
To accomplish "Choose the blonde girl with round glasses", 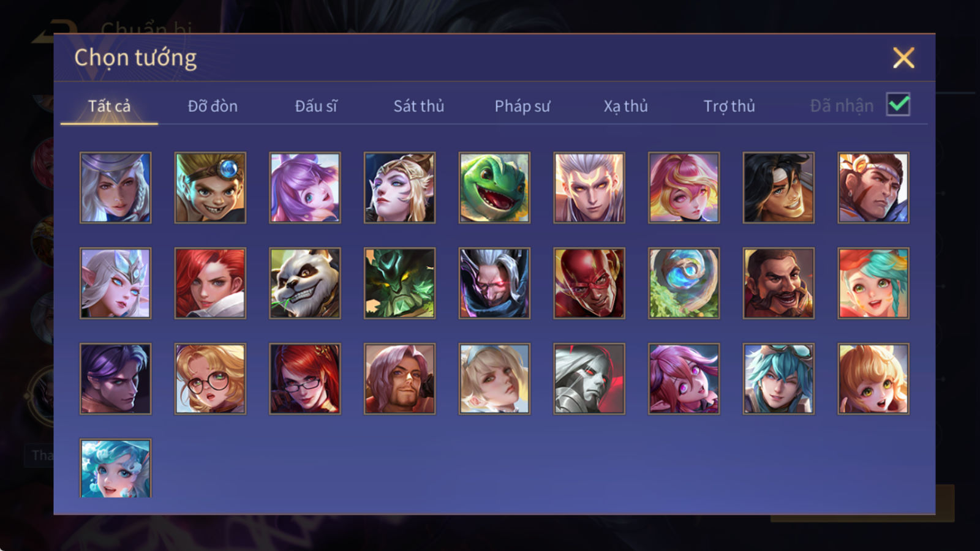I will 210,378.
